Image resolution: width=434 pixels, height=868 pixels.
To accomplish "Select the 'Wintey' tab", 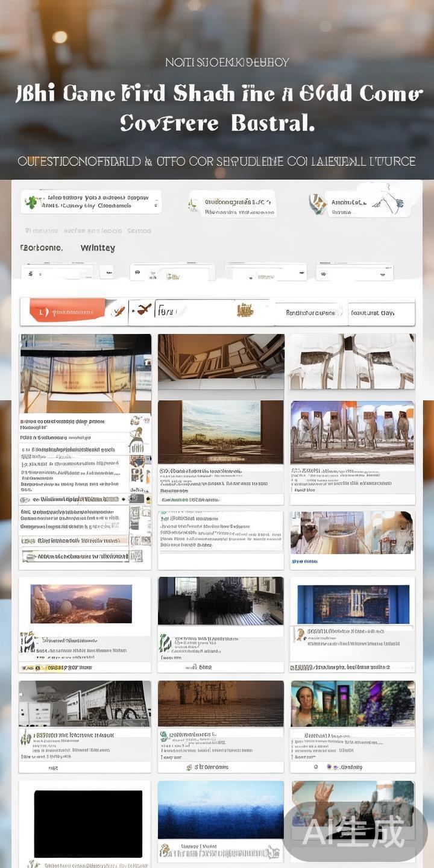I will [x=98, y=248].
